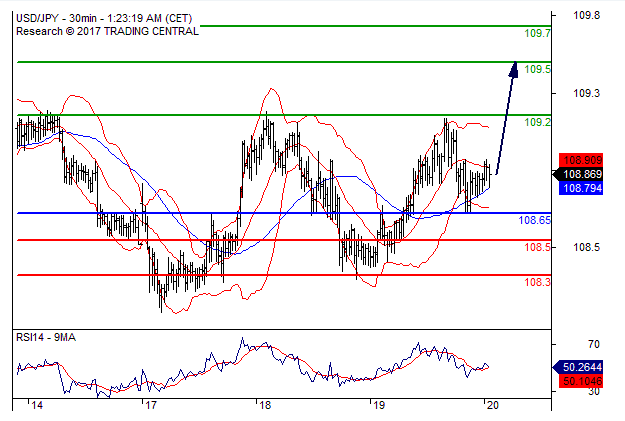The width and height of the screenshot is (625, 421).
Task: Click the red 108.3 support label
Action: (x=537, y=282)
